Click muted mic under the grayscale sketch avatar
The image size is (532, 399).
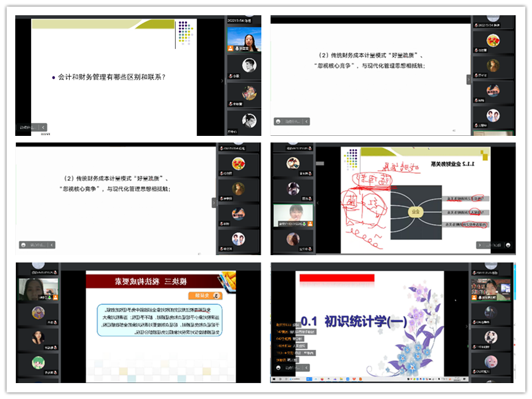(x=231, y=76)
